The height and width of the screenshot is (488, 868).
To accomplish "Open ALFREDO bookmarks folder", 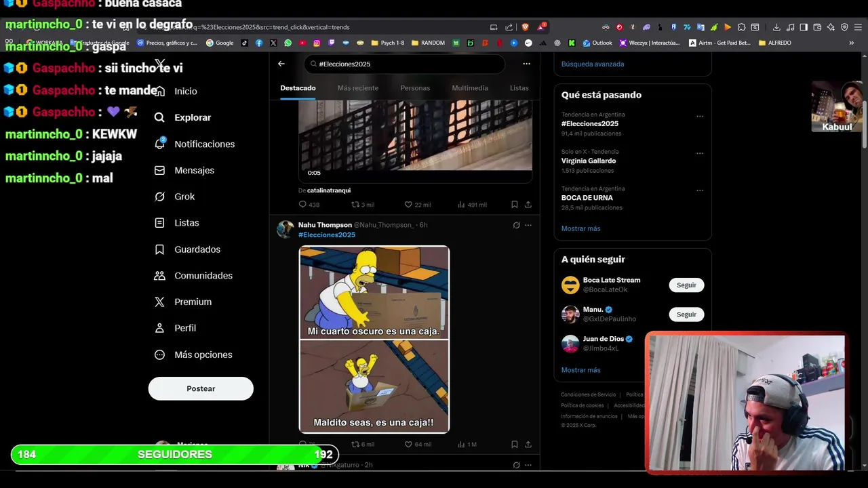I will click(775, 43).
